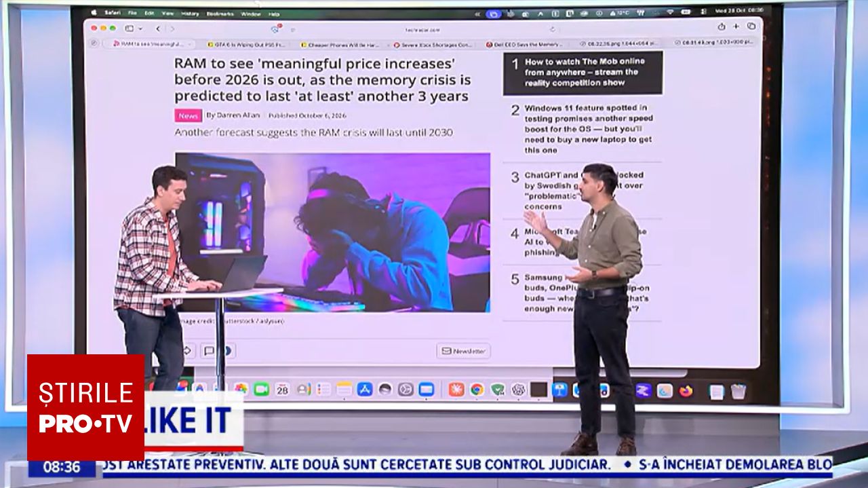Click the pink News tag
The image size is (868, 488).
pos(188,115)
